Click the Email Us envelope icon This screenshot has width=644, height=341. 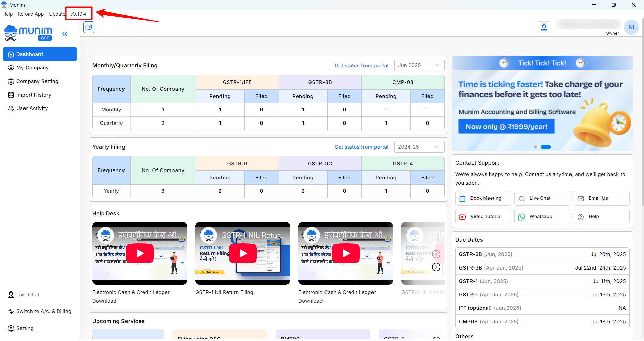click(x=581, y=199)
